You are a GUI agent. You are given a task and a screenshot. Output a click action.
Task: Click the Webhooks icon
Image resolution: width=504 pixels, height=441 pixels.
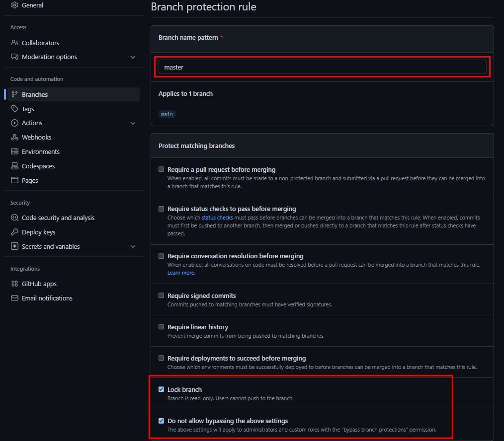point(14,137)
